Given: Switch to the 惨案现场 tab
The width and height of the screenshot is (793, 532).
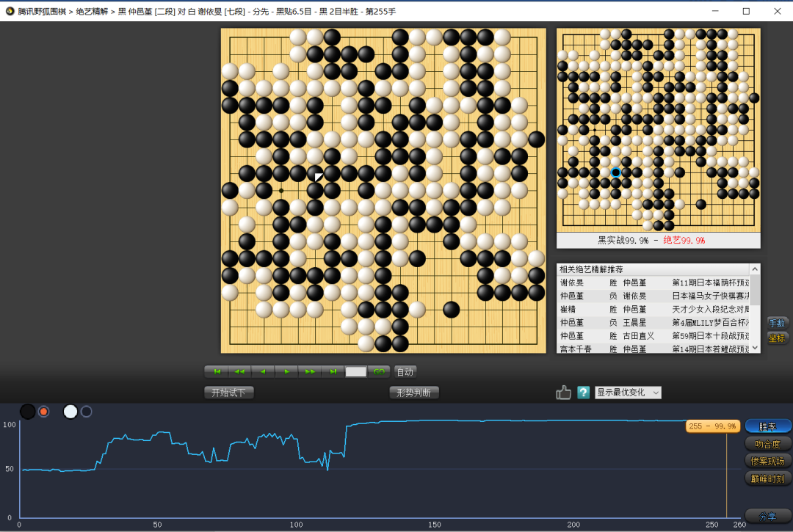Looking at the screenshot, I should 768,461.
